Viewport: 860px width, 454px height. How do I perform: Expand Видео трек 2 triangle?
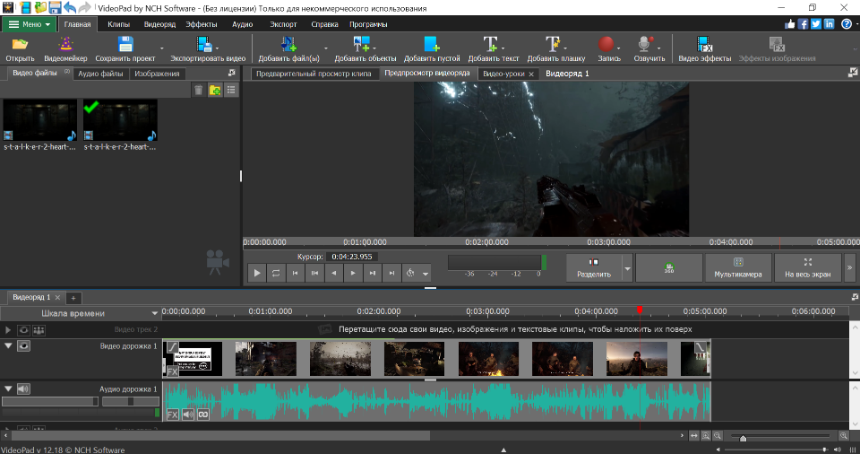[x=8, y=330]
